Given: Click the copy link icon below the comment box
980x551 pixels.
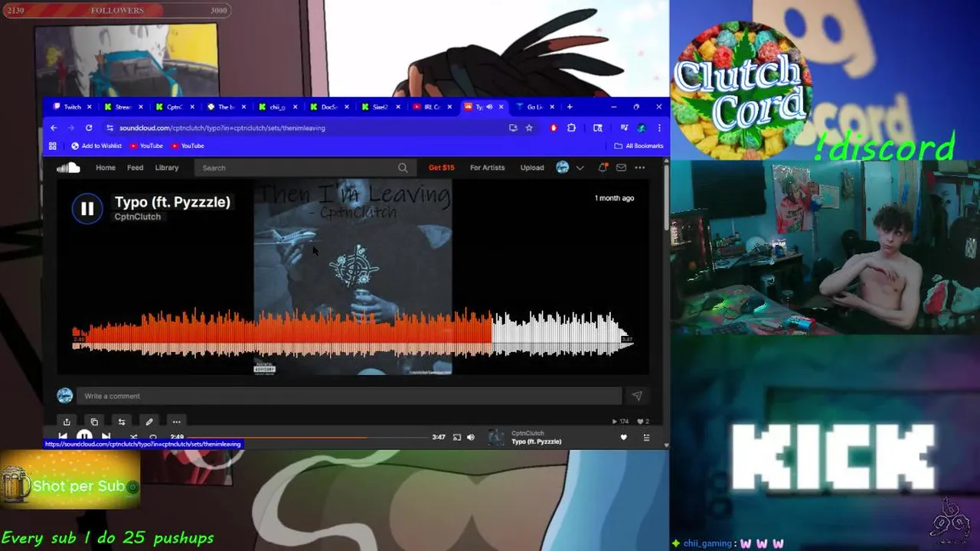Looking at the screenshot, I should click(x=94, y=422).
